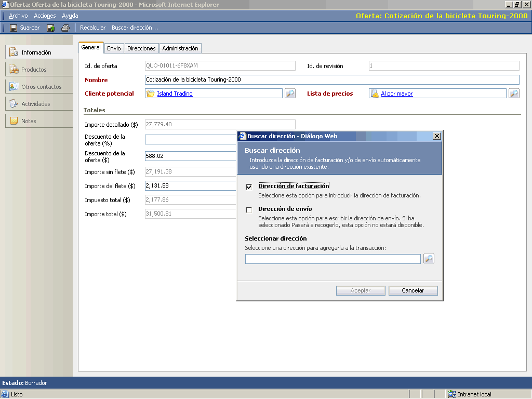Click the Internet Explorer icon in status bar
The height and width of the screenshot is (399, 532).
point(5,394)
